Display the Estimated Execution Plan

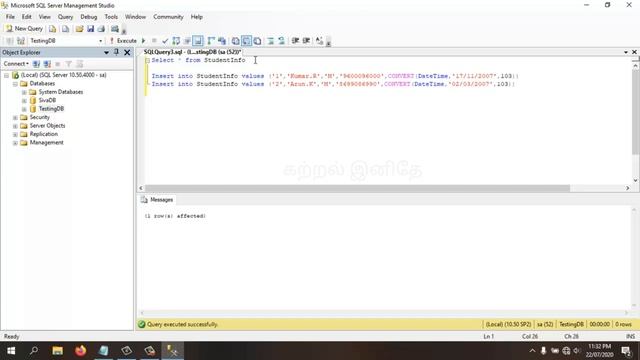coord(176,41)
